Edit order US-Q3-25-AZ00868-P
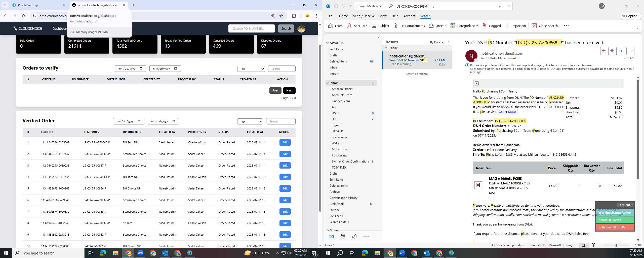 285,142
